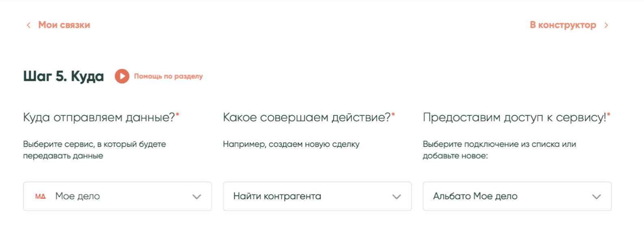Go back to Мои связки
The width and height of the screenshot is (644, 252).
pyautogui.click(x=64, y=25)
